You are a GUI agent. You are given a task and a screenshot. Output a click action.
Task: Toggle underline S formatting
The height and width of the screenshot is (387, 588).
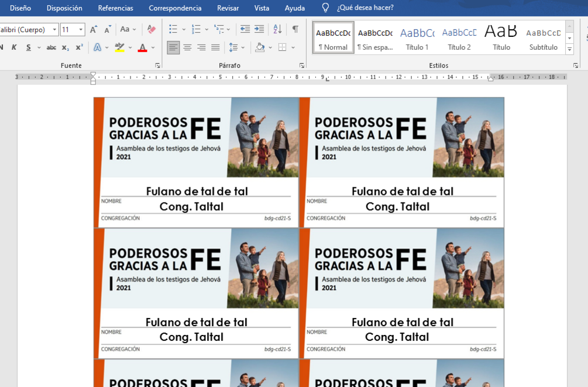coord(29,47)
